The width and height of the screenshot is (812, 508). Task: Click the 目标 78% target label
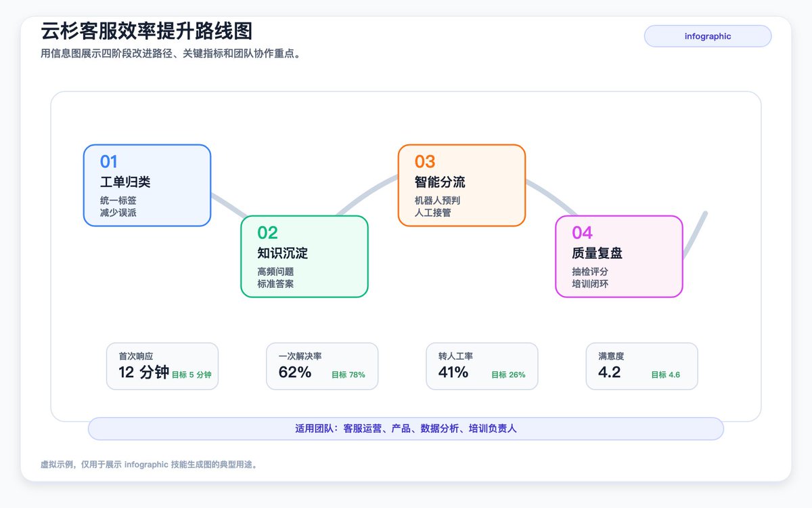[x=348, y=375]
